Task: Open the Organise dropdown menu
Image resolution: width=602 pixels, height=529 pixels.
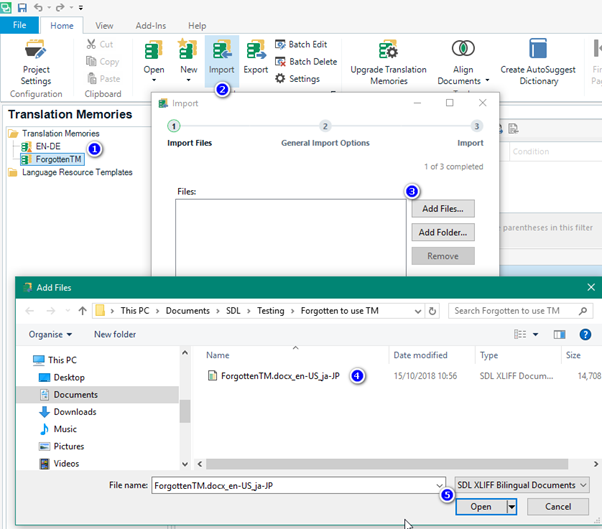Action: 50,334
